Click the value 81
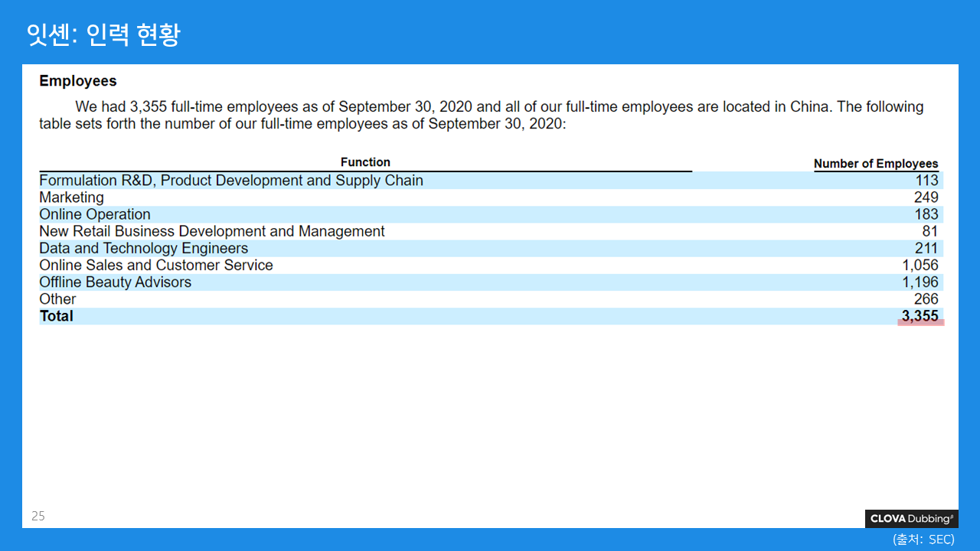 click(x=930, y=231)
